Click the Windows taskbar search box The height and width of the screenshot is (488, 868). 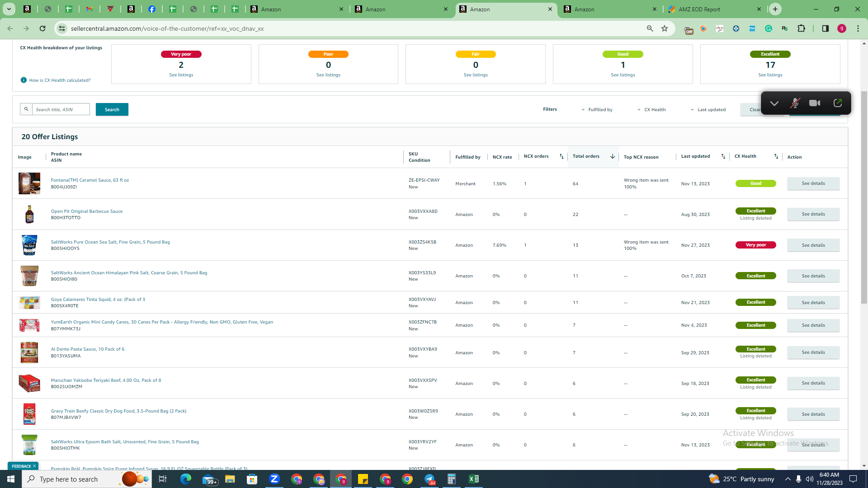(87, 479)
